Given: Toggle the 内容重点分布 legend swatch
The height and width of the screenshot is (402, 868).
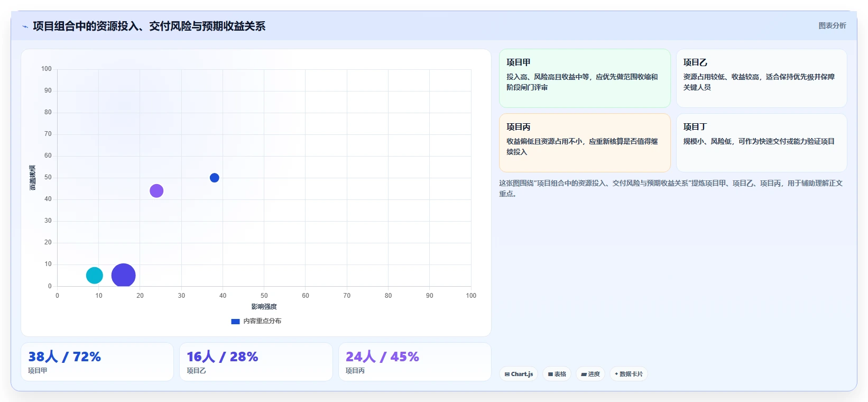Looking at the screenshot, I should click(235, 321).
